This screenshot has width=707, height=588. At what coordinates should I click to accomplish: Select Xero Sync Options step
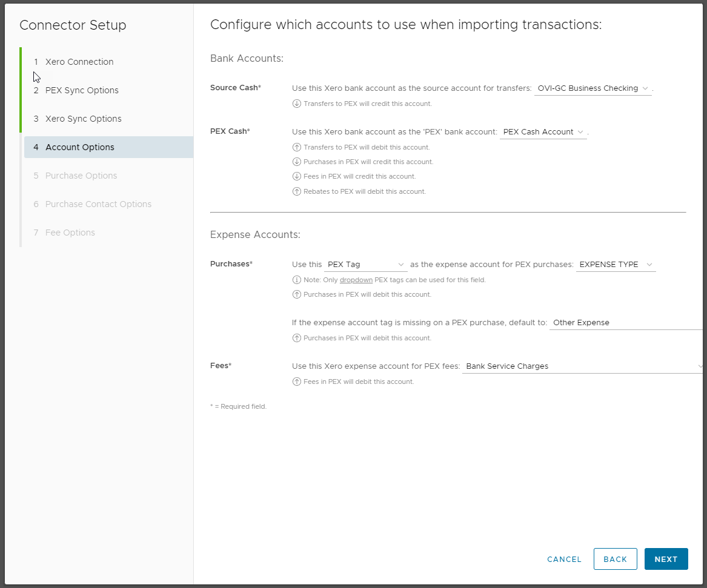[x=83, y=119]
